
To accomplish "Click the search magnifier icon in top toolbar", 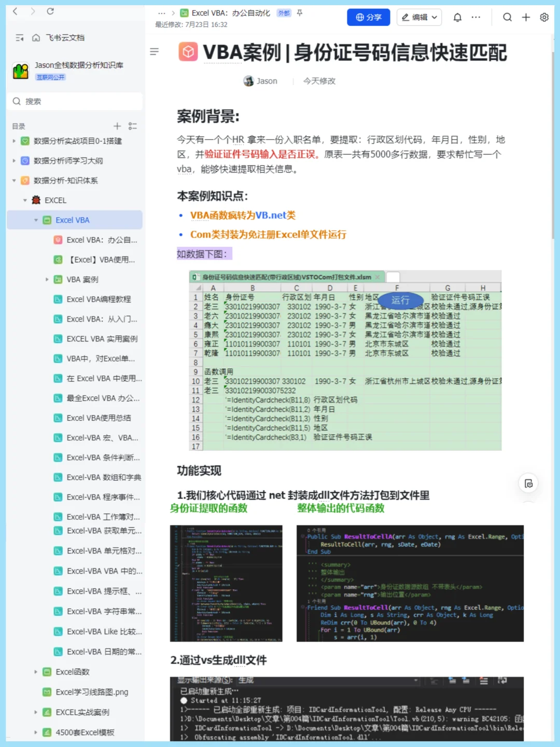I will (x=507, y=17).
